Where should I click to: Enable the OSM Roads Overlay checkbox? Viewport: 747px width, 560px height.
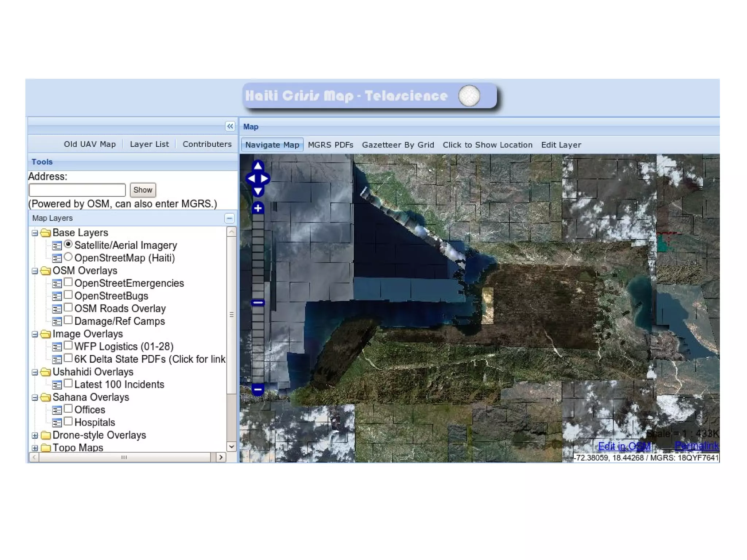click(x=68, y=308)
